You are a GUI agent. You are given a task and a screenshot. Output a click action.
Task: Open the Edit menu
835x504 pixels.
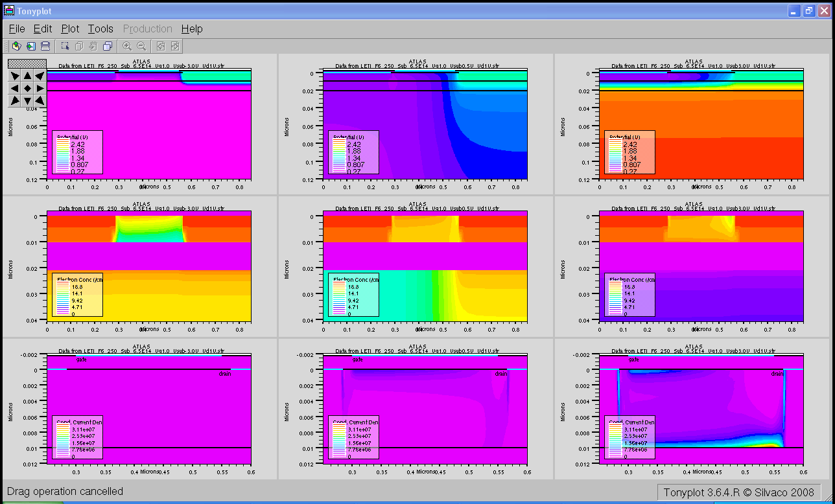click(x=43, y=29)
